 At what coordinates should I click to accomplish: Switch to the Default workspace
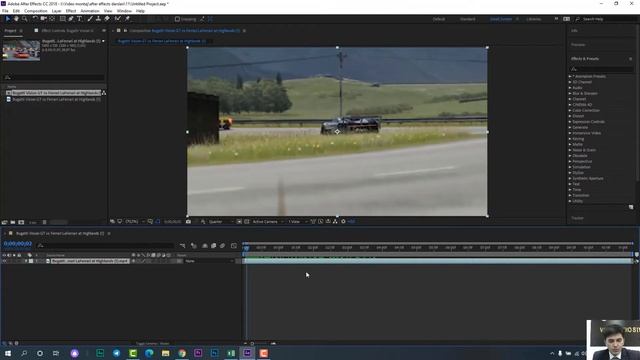[439, 19]
